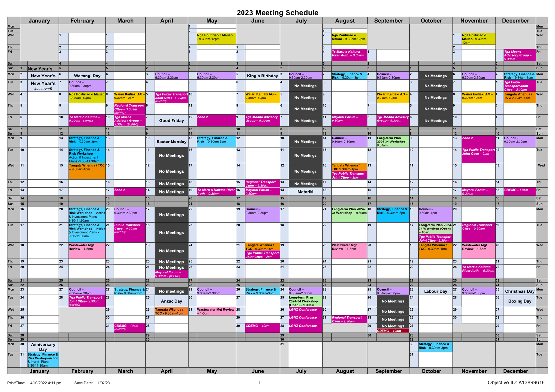Screen dimensions: 555x392
Task: Click 'Matariki' on 14 July
Action: [305, 192]
